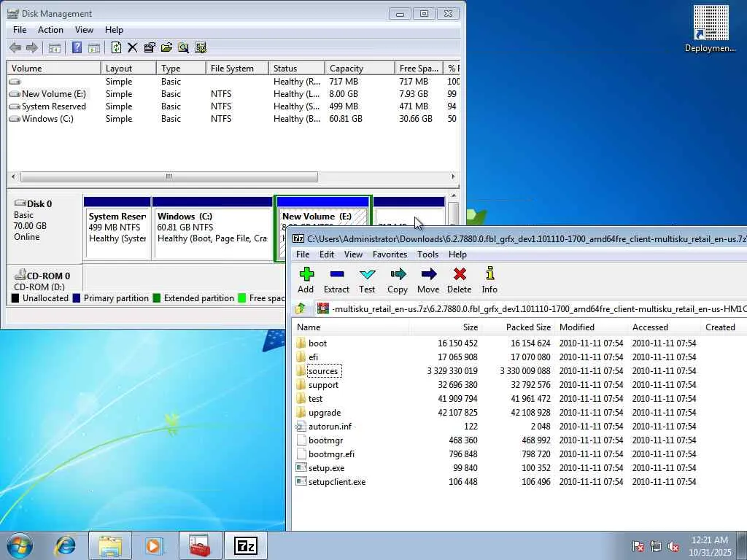Click the red toolbox taskbar icon

coord(200,545)
